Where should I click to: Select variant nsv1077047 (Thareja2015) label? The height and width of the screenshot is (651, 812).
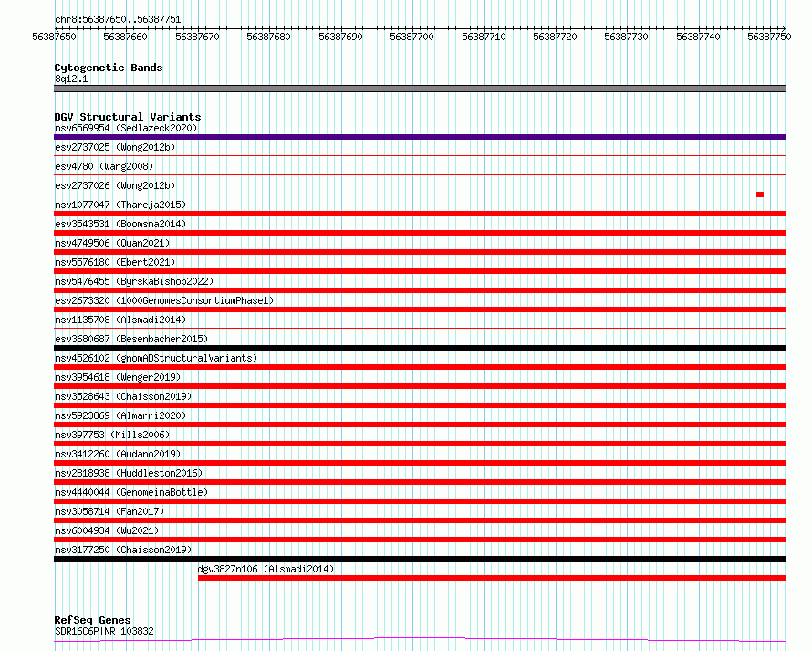pyautogui.click(x=120, y=205)
